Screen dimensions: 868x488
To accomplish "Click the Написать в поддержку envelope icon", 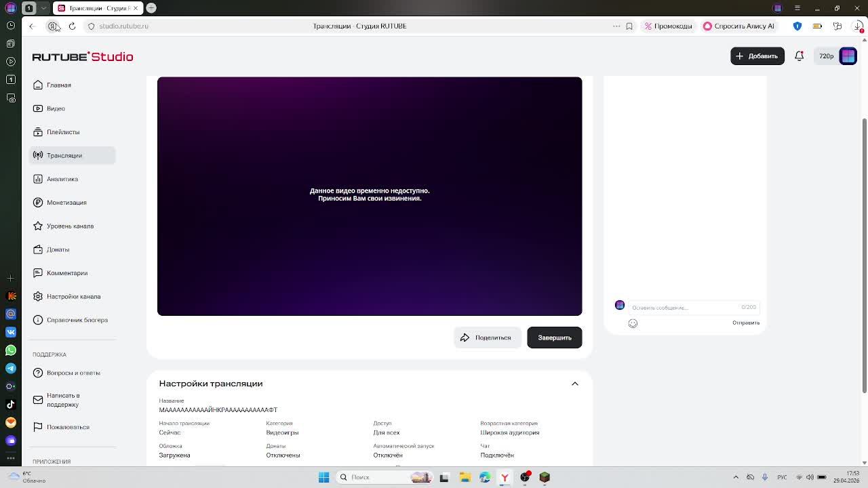I will (38, 400).
